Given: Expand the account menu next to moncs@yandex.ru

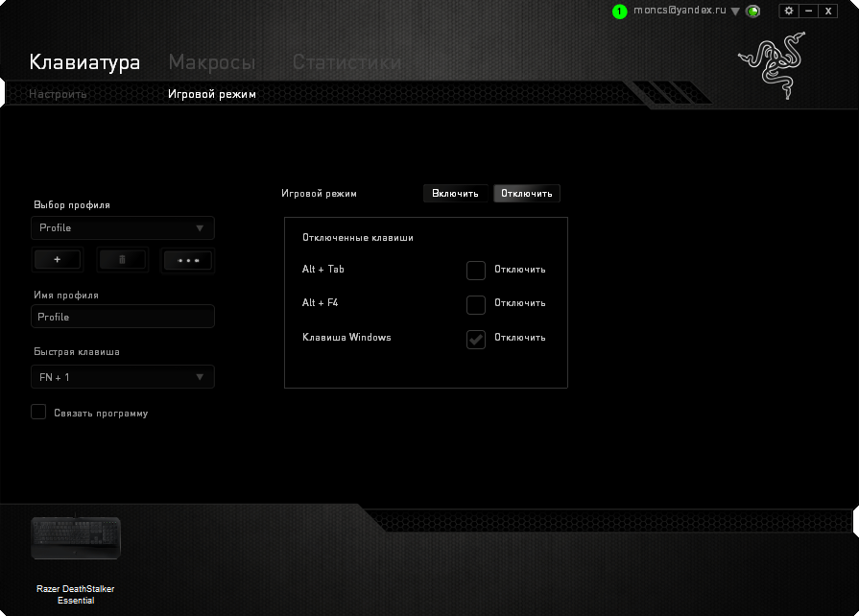Looking at the screenshot, I should [735, 11].
